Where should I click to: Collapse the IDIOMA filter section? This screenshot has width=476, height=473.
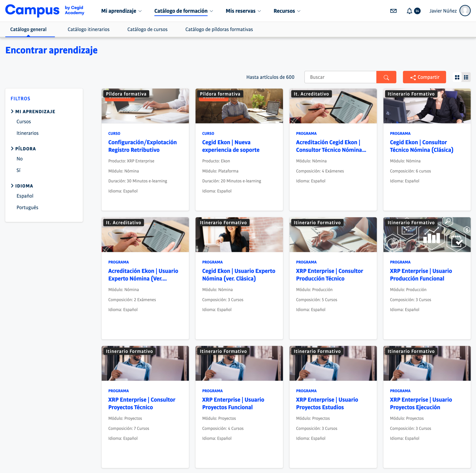click(22, 186)
